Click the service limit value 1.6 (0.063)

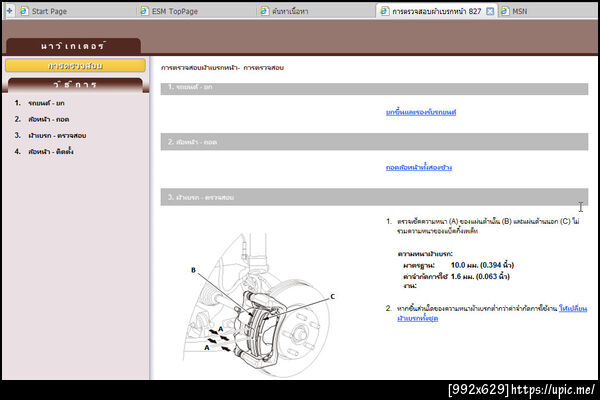480,276
